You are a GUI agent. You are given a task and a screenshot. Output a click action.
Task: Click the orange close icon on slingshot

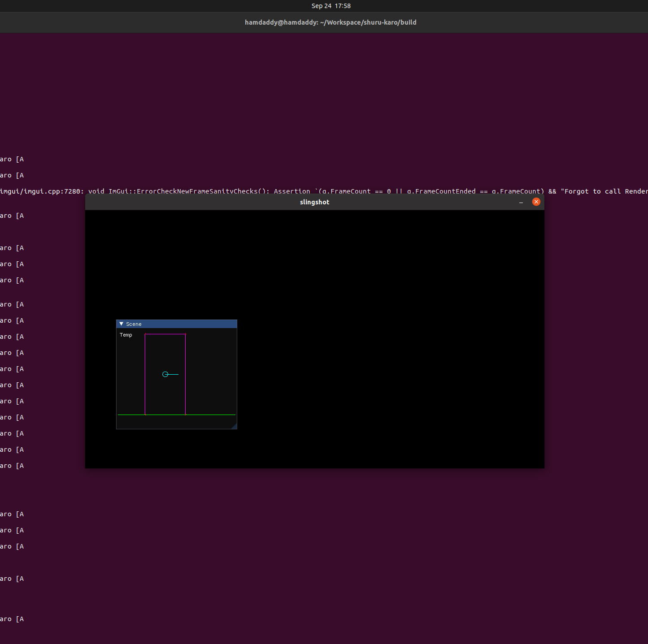(x=536, y=202)
